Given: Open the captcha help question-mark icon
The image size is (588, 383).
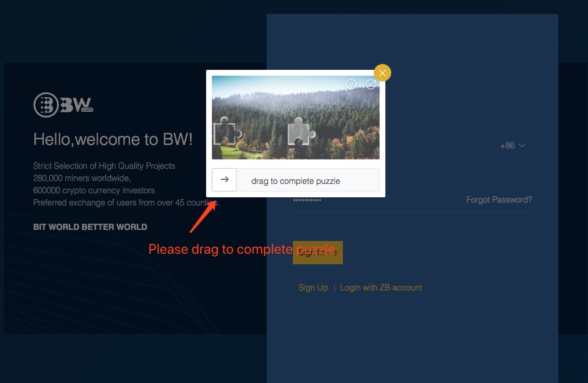Looking at the screenshot, I should coord(350,85).
